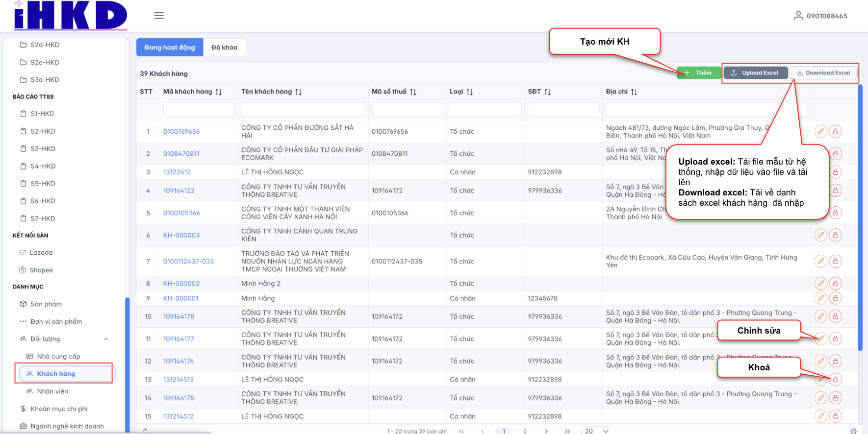
Task: Click the green Thêm button
Action: coord(698,73)
